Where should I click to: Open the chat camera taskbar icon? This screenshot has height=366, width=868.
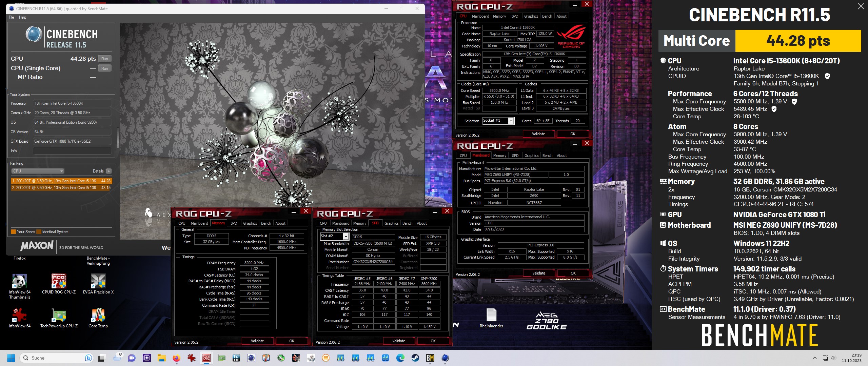(x=132, y=358)
